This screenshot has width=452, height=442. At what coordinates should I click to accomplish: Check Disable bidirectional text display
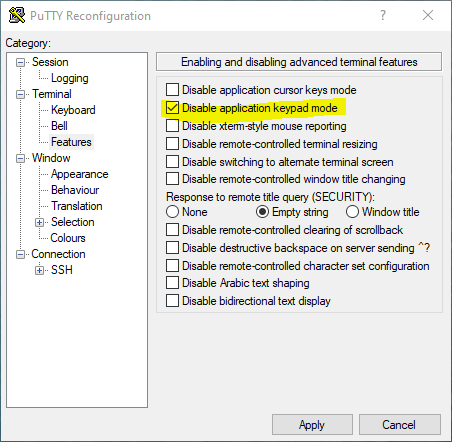click(172, 301)
